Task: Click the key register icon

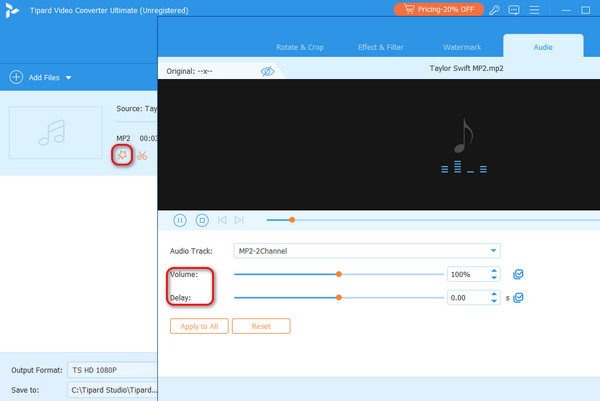Action: pos(494,10)
